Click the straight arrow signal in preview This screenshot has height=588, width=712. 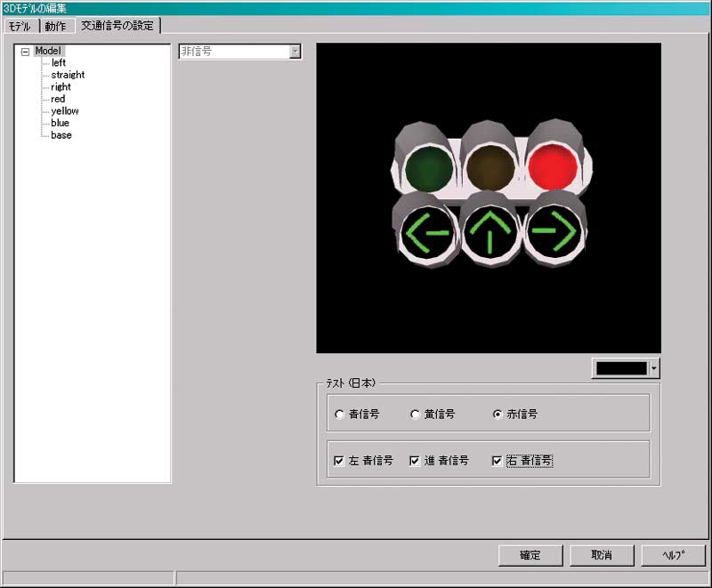point(490,232)
